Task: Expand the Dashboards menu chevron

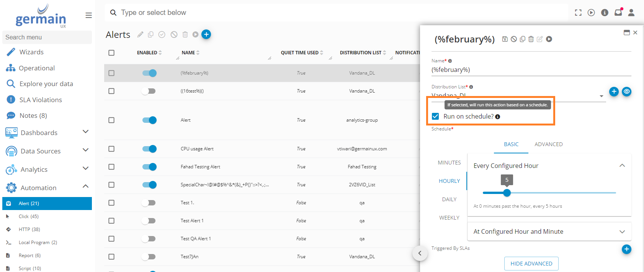Action: click(85, 132)
